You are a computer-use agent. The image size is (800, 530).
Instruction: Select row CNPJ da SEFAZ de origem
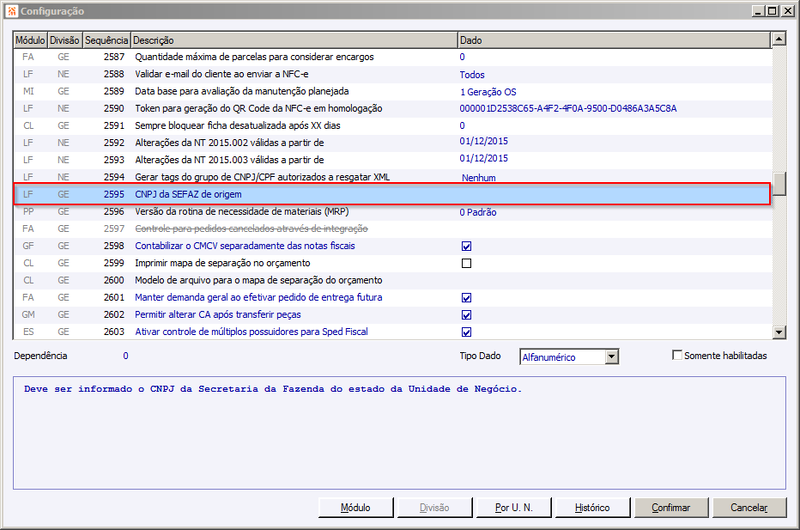tap(392, 194)
